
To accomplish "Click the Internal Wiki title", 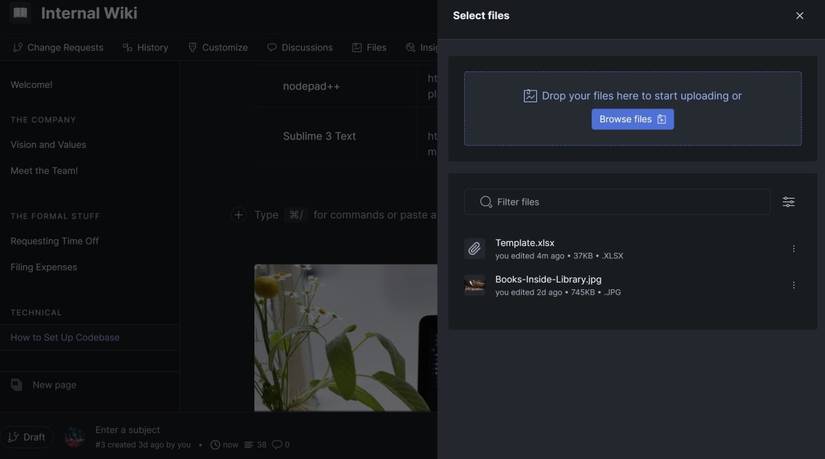I will pos(89,13).
